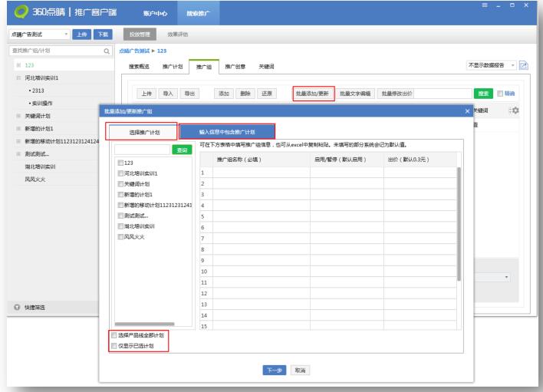
Task: Select the 输入信息中包含推广计划 tab
Action: (x=227, y=131)
